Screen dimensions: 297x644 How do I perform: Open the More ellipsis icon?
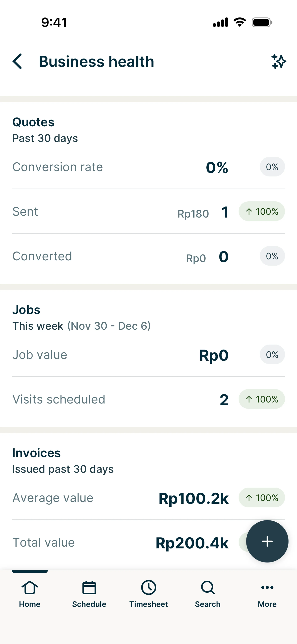coord(267,588)
